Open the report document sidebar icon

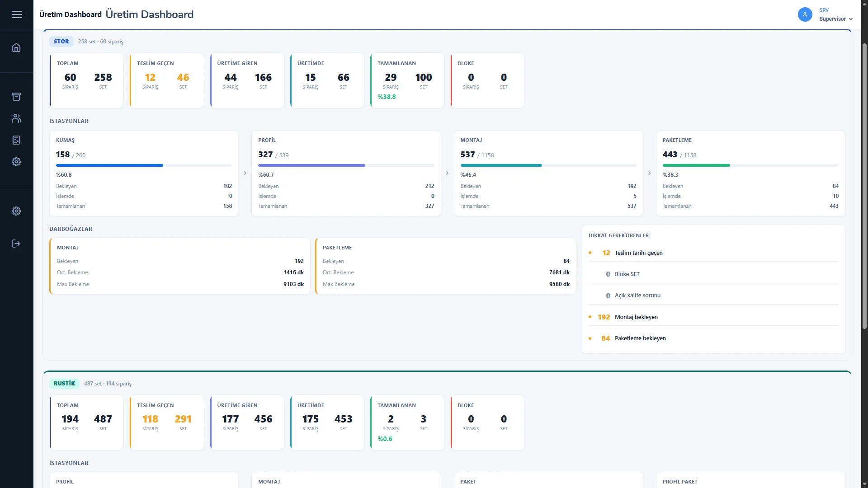16,140
